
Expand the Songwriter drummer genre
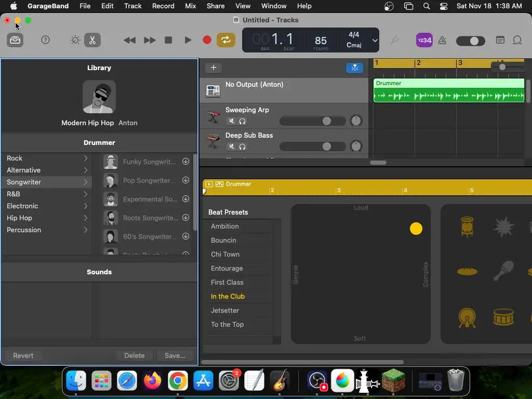(x=86, y=182)
